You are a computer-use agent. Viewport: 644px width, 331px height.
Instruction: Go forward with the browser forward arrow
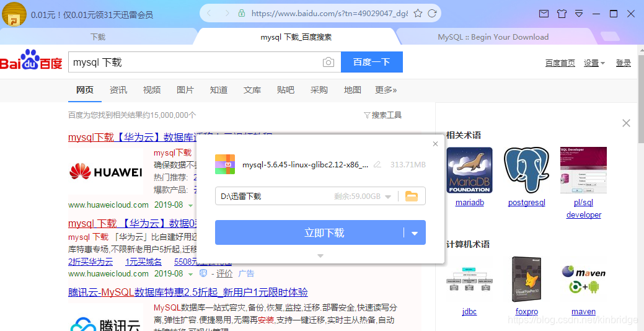[226, 14]
